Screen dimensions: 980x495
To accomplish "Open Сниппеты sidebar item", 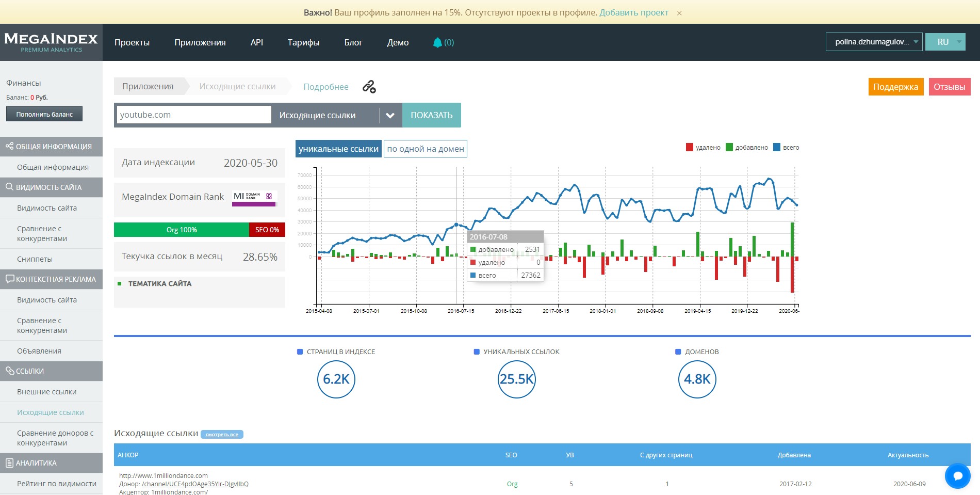I will point(35,259).
